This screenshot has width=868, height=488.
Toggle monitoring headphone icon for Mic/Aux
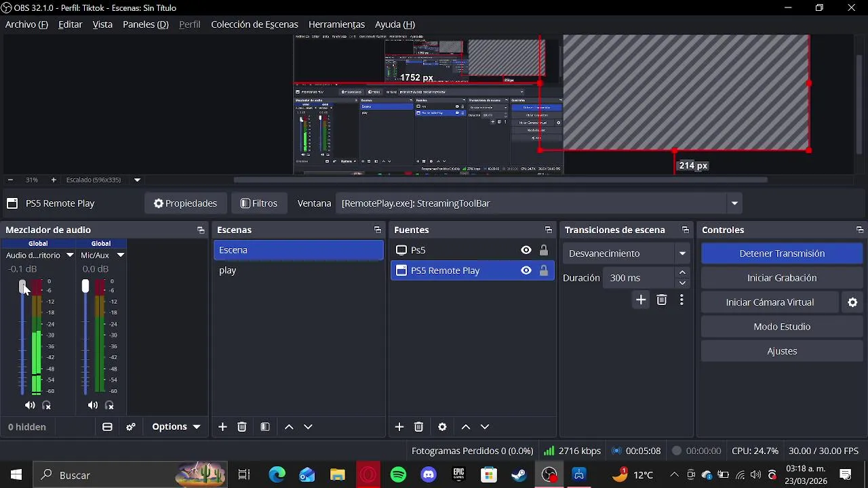[x=110, y=405]
